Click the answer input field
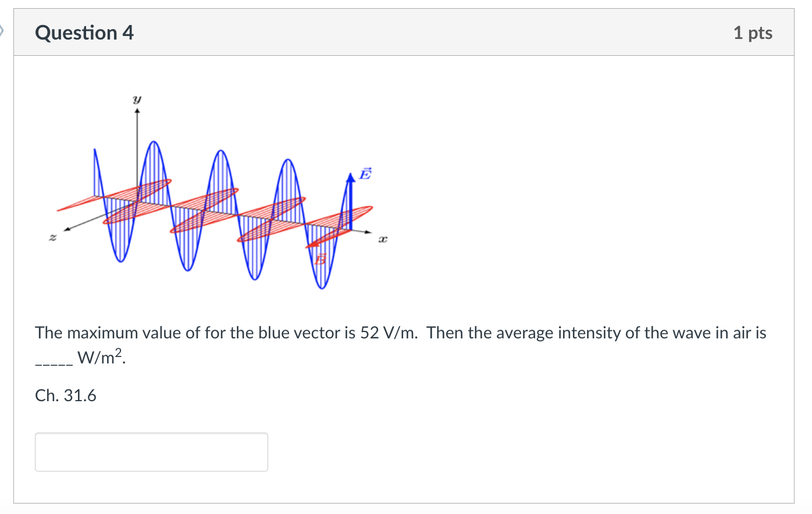 click(x=151, y=452)
